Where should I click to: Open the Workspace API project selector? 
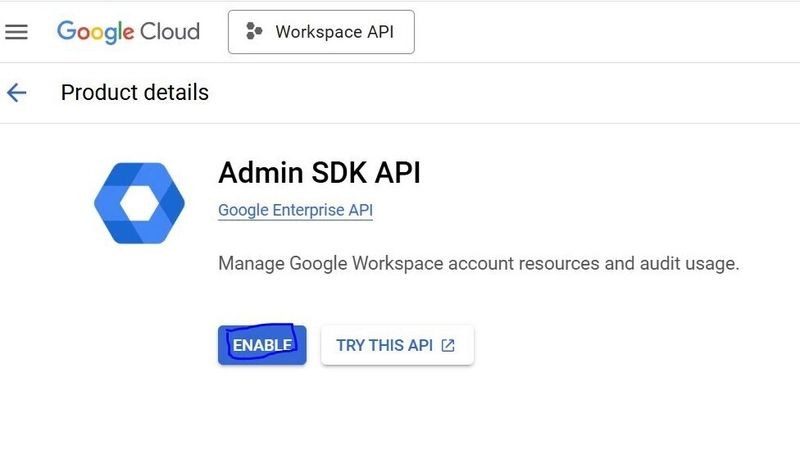pos(321,32)
